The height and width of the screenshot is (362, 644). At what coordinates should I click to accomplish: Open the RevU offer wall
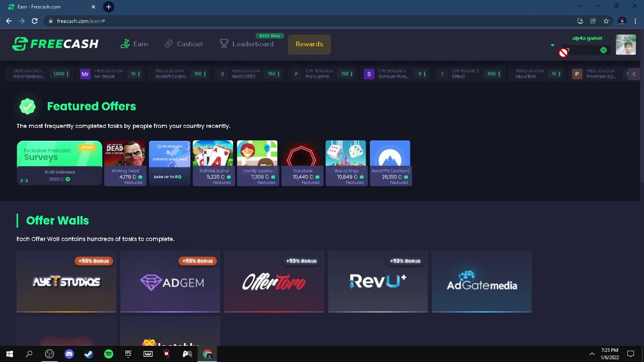(x=378, y=282)
